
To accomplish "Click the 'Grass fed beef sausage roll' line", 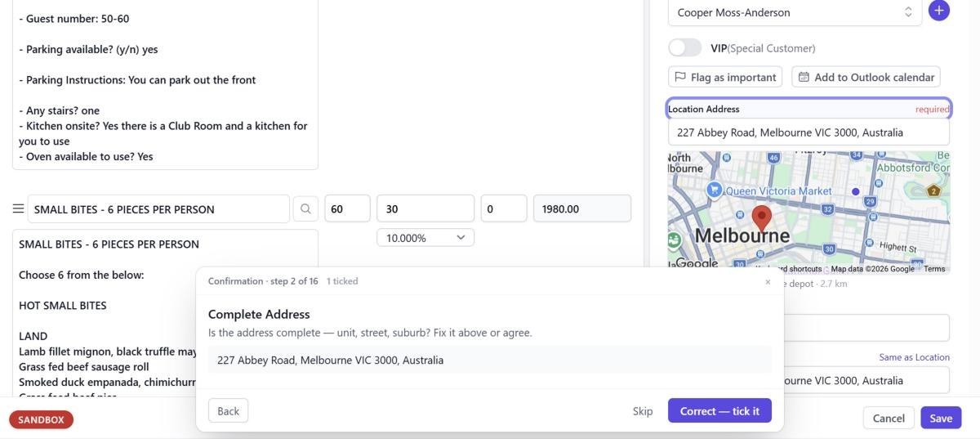I will coord(84,367).
